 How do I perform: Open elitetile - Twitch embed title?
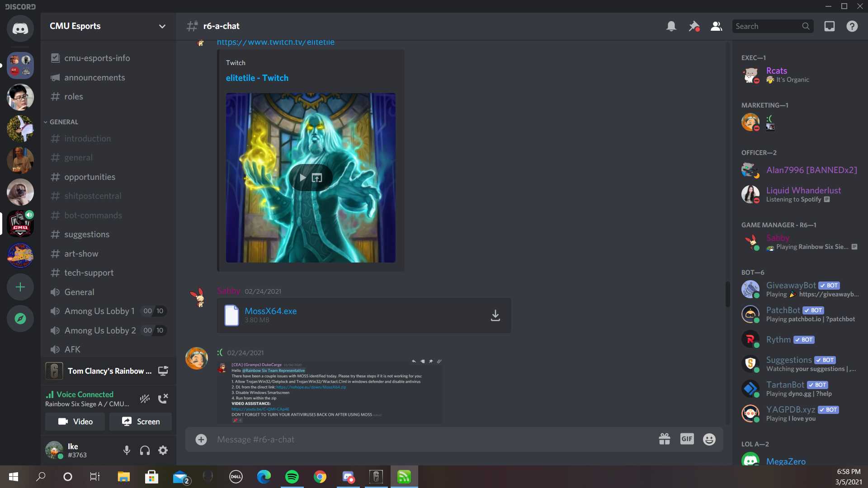(x=257, y=78)
